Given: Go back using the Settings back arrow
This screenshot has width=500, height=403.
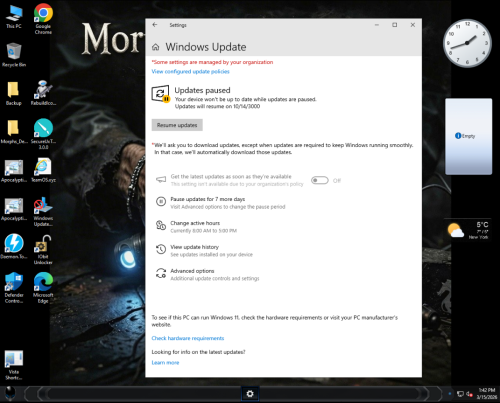Looking at the screenshot, I should pyautogui.click(x=155, y=25).
